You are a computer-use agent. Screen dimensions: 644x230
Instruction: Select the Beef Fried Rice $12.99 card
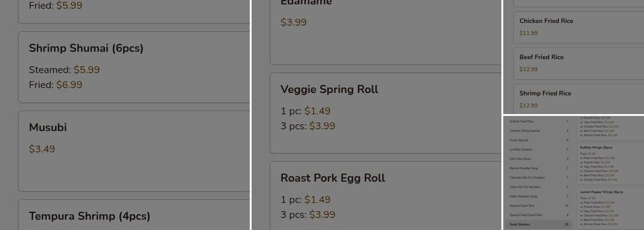coord(578,63)
